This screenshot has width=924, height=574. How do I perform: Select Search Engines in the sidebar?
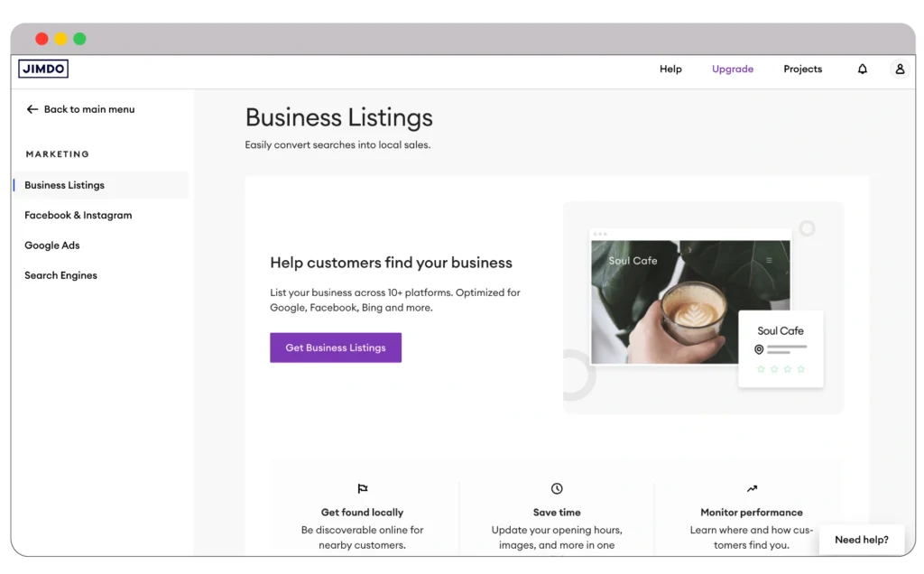point(60,275)
